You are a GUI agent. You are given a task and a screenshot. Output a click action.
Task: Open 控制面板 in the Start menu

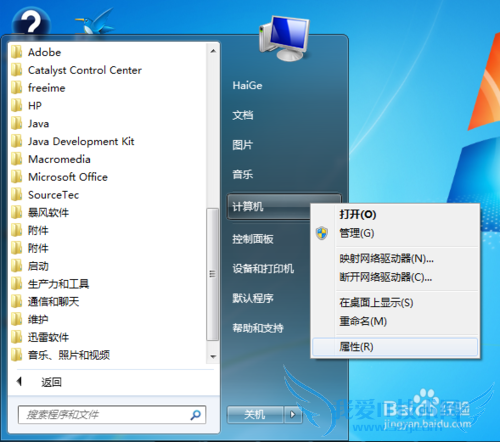[253, 239]
